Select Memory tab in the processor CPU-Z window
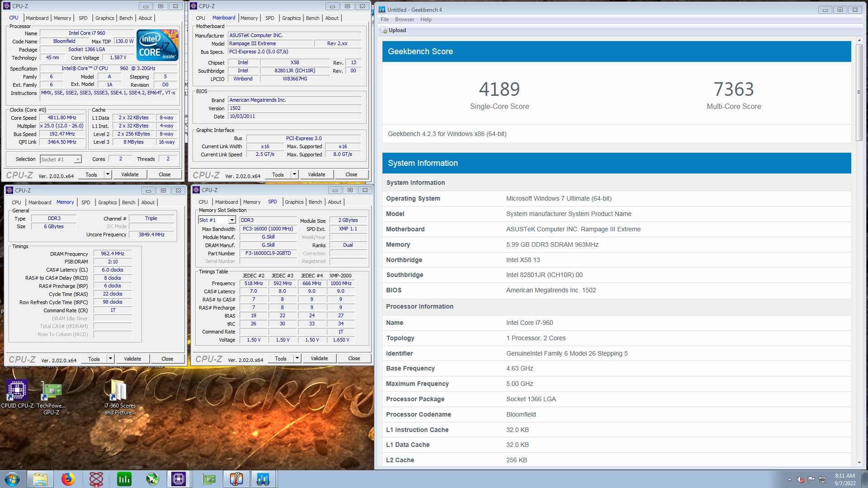 [x=62, y=18]
